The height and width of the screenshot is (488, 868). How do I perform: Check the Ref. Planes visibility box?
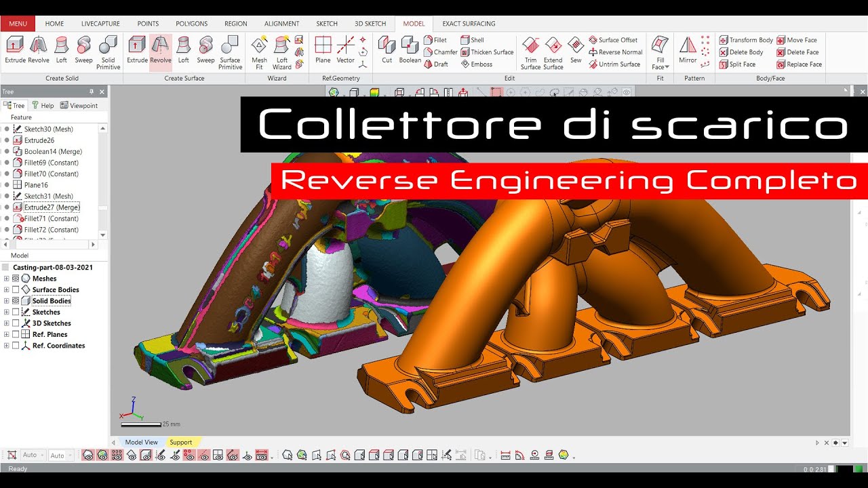click(x=16, y=334)
